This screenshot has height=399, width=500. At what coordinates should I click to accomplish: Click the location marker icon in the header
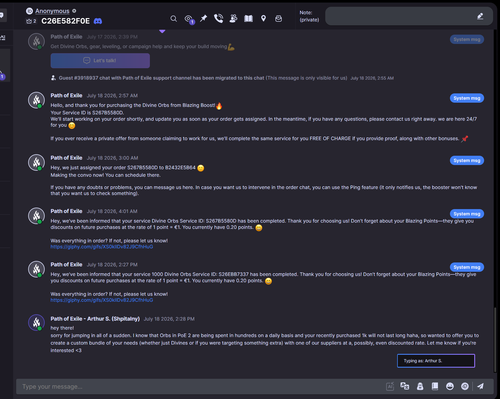263,18
